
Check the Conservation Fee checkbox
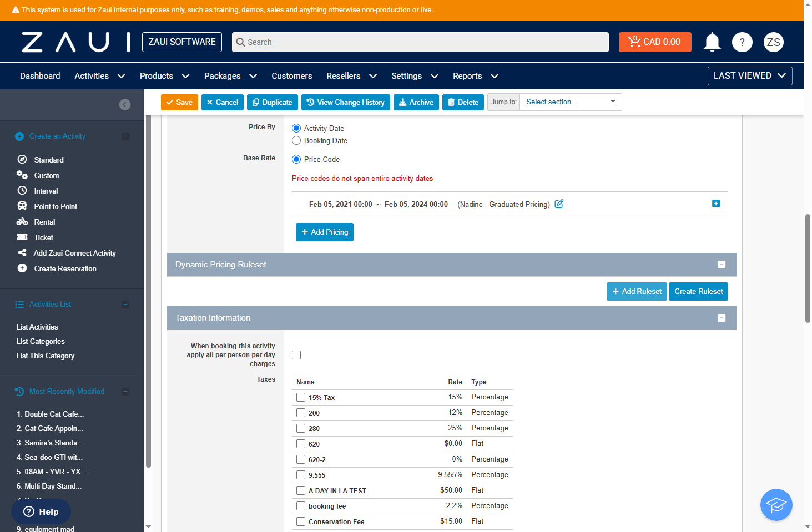(301, 521)
